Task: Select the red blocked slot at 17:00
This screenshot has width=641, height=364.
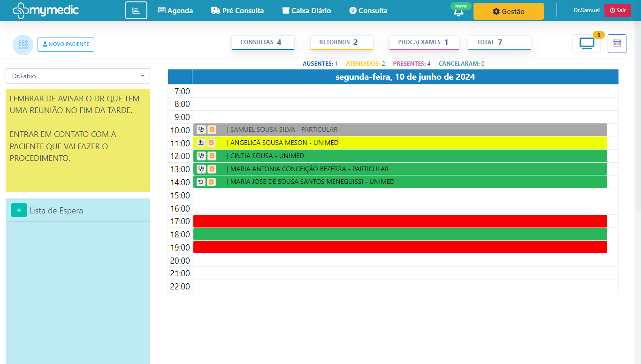Action: pos(400,221)
